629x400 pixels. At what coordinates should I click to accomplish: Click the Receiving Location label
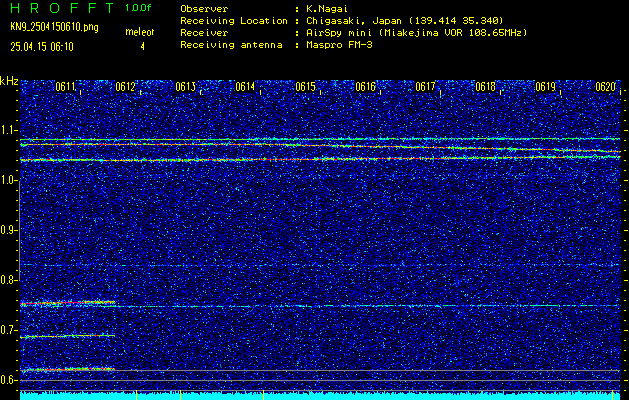[234, 20]
